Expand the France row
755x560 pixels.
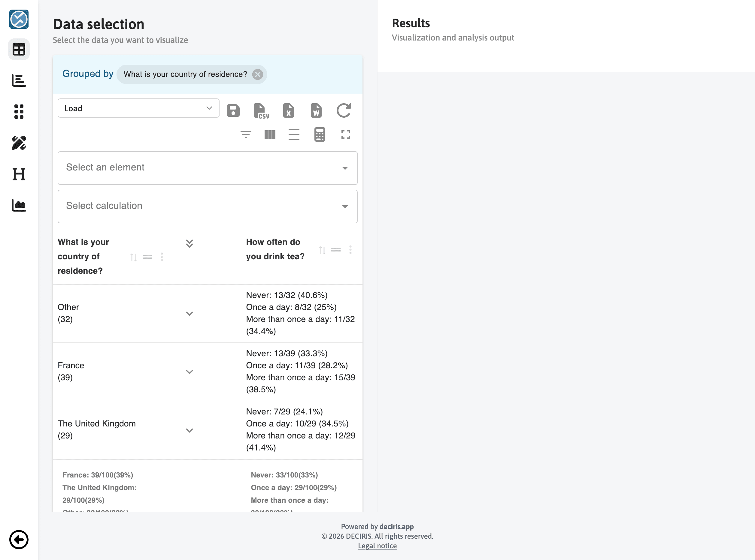[189, 372]
